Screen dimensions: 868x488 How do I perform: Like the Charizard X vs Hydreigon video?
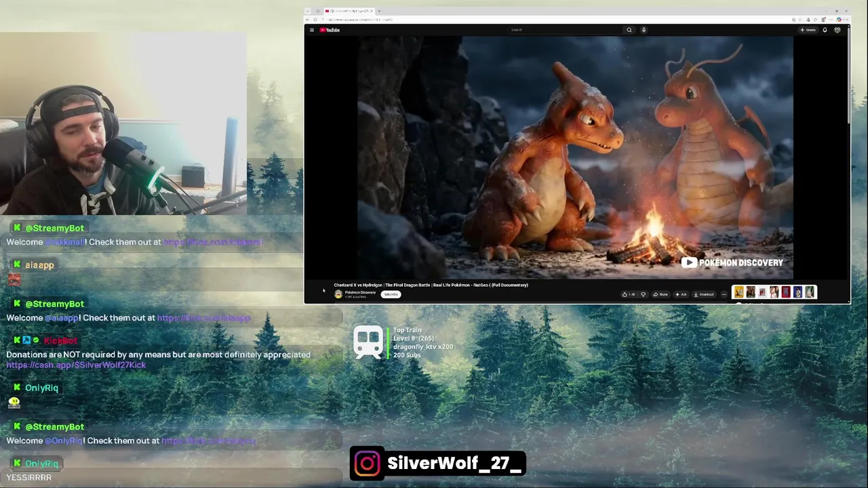point(629,294)
